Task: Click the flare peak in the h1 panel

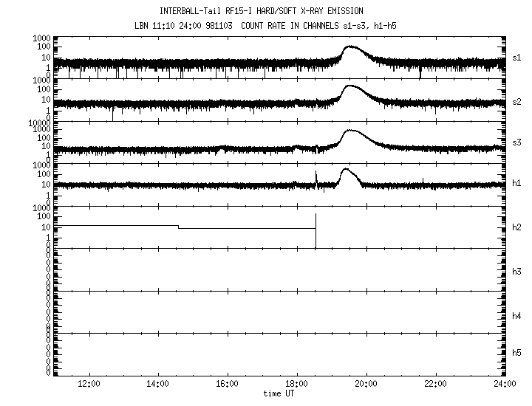Action: 345,170
